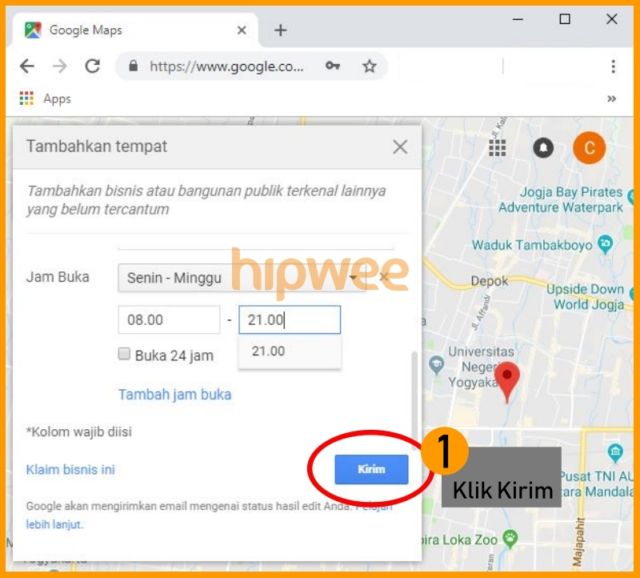Click the 21.00 closing time field
Viewport: 640px width, 578px height.
pos(289,320)
